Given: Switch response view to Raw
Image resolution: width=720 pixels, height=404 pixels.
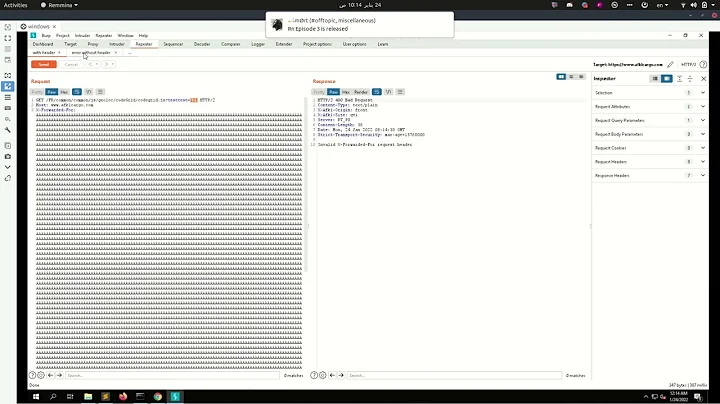Looking at the screenshot, I should coord(333,92).
